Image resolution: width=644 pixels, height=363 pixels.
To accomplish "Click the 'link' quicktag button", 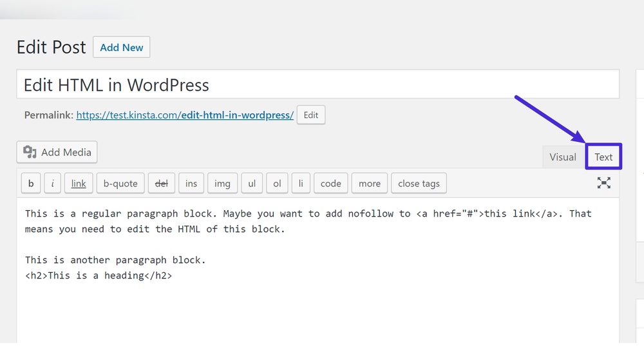I will click(79, 183).
